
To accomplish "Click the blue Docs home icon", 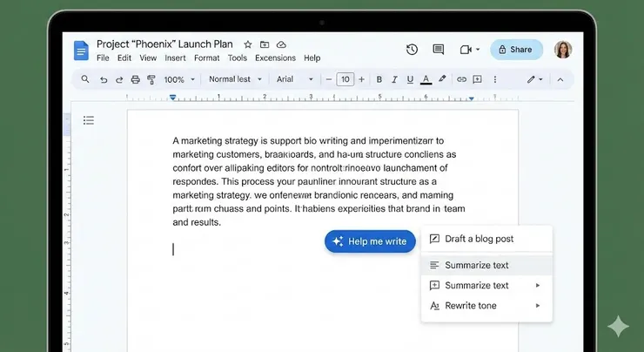I will click(81, 51).
